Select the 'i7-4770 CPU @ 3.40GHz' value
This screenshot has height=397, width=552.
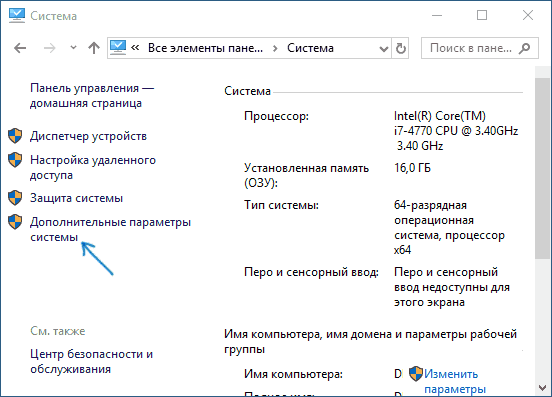[456, 131]
